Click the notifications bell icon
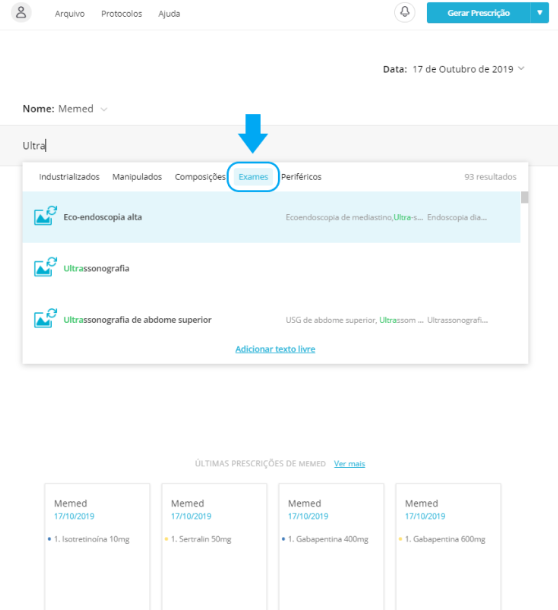This screenshot has width=558, height=610. point(405,12)
